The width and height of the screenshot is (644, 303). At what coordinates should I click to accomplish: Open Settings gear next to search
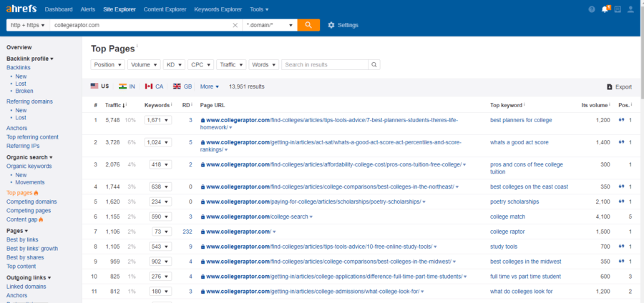pos(343,25)
